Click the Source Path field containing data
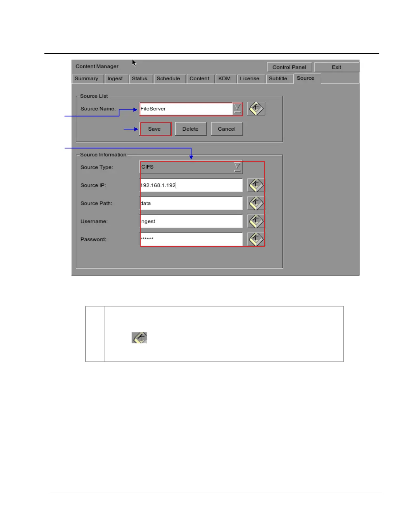 coord(191,203)
